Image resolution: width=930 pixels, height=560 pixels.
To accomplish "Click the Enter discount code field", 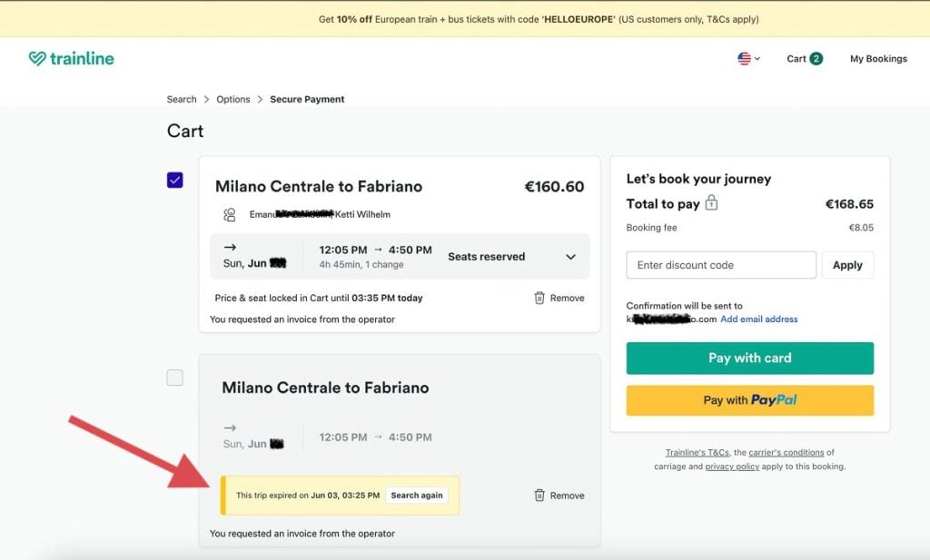I will coord(720,265).
